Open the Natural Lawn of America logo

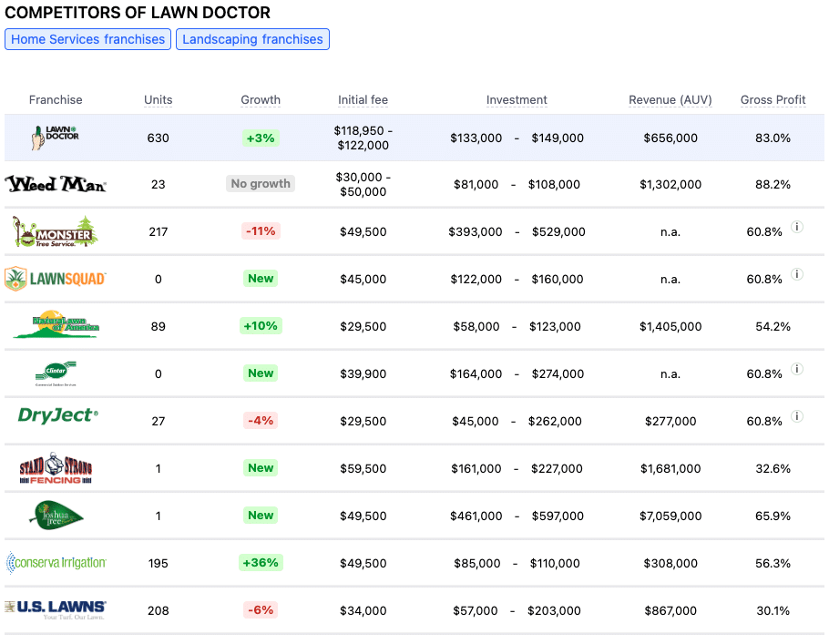56,324
